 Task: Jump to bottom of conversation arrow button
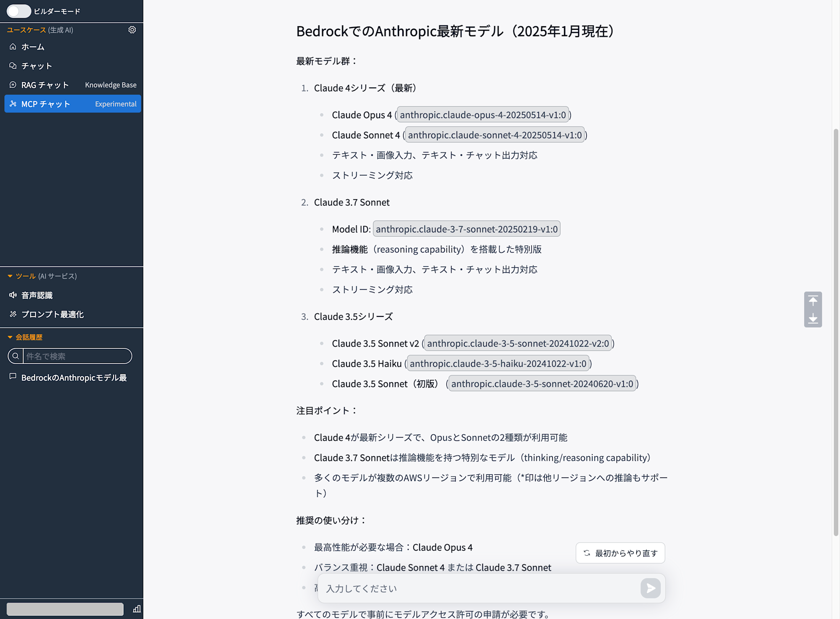tap(813, 319)
